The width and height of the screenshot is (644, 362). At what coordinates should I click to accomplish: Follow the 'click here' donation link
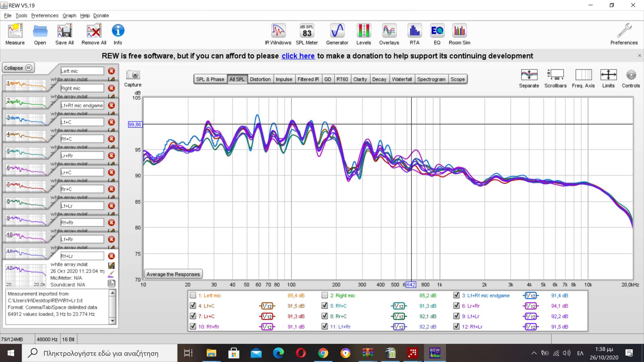click(x=298, y=56)
